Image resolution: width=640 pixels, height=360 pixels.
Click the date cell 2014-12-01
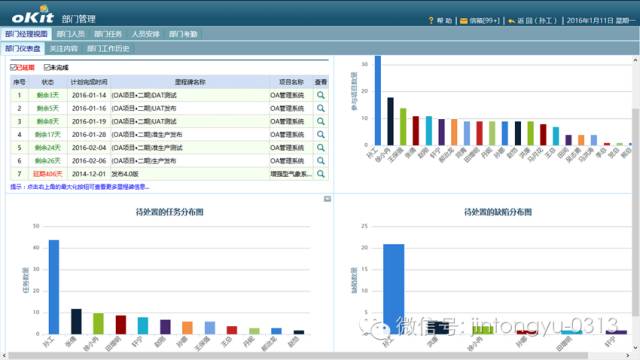[x=89, y=173]
